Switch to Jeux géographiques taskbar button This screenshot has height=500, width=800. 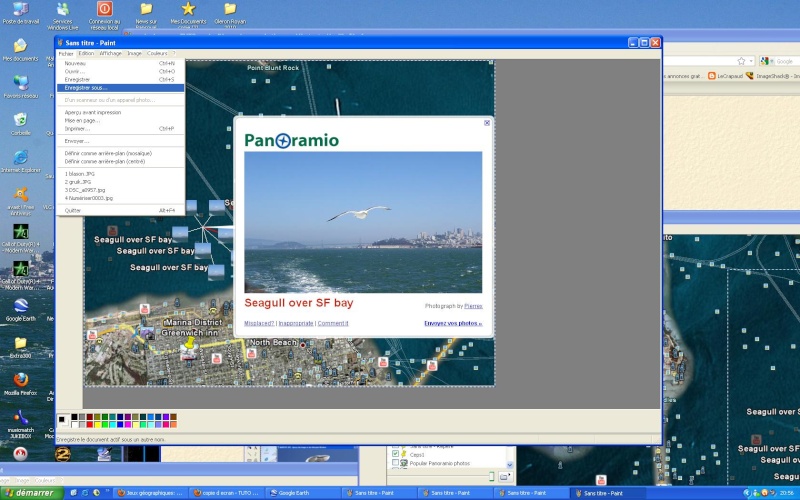[151, 493]
